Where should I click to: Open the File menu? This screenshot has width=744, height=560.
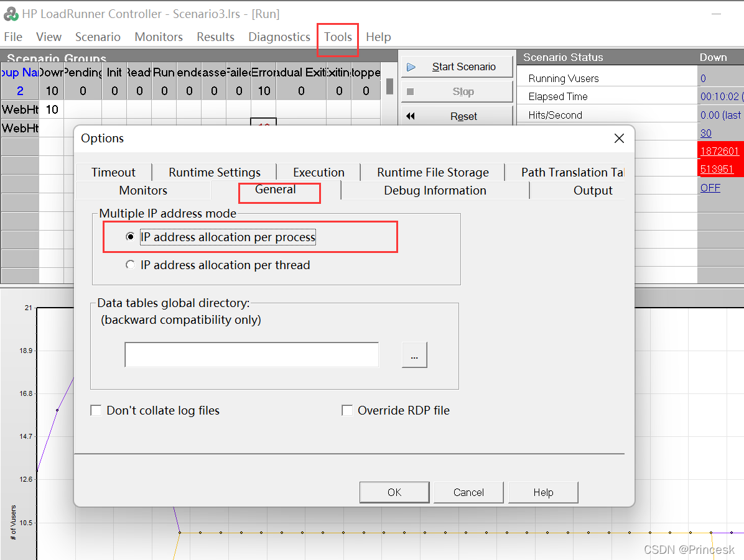coord(13,37)
